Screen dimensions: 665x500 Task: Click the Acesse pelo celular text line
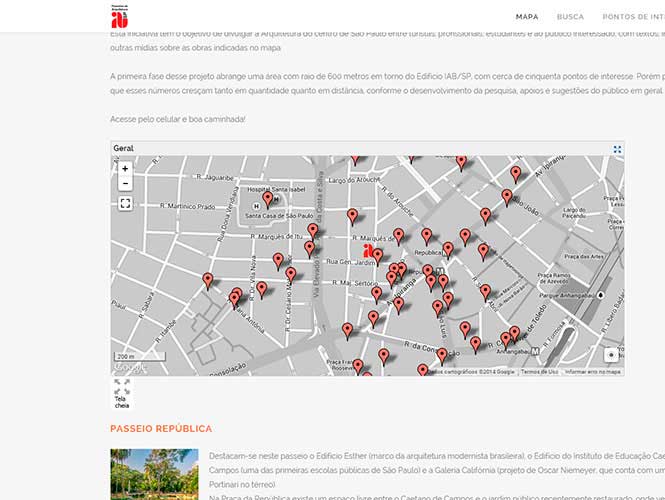[178, 119]
